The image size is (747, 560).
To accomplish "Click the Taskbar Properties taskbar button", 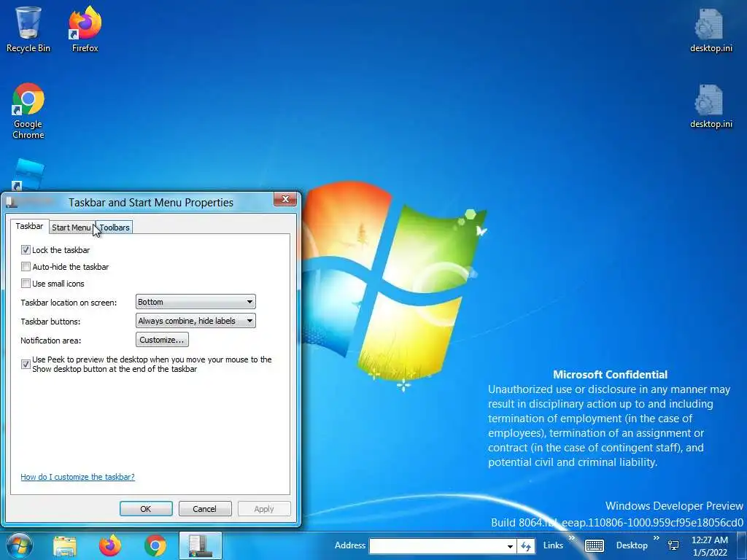I will point(201,545).
